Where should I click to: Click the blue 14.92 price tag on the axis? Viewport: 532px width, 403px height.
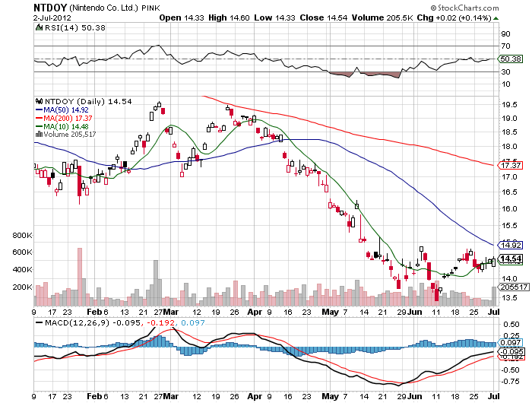click(x=510, y=245)
